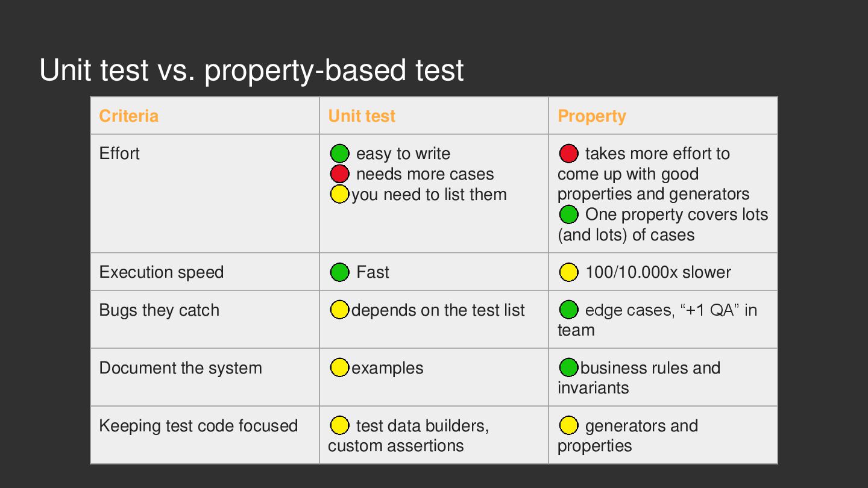
Task: Click the 'Unit test' column header
Action: click(362, 116)
